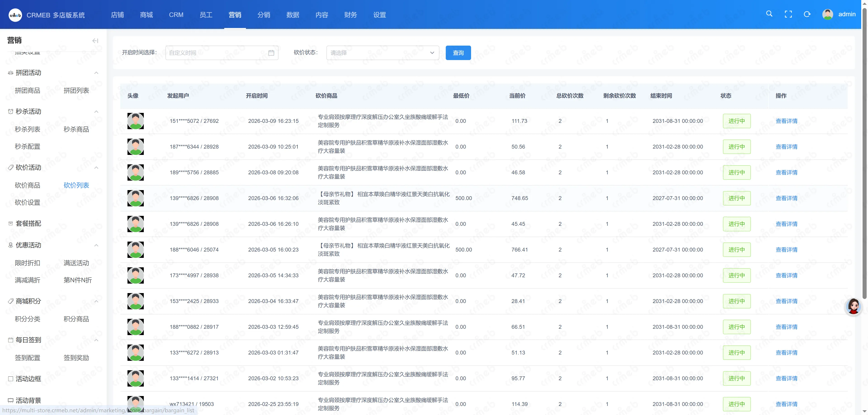Go to 拼团商品 in sidebar
This screenshot has width=868, height=415.
pos(27,91)
